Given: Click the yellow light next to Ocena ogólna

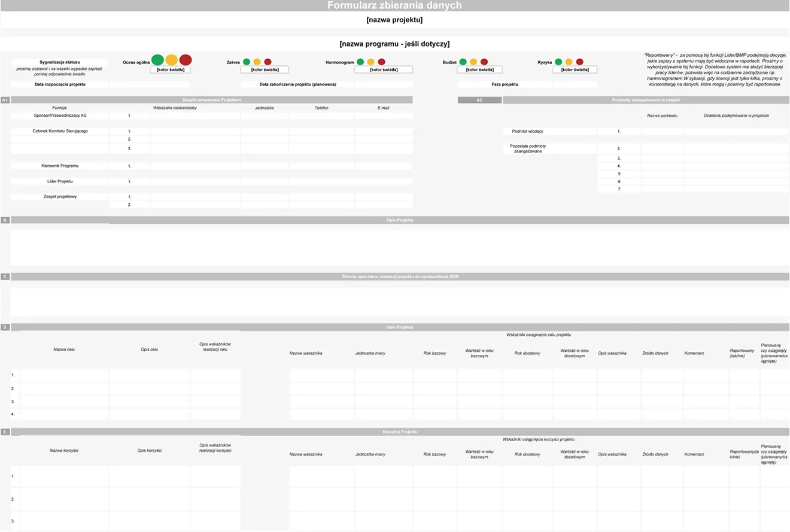Looking at the screenshot, I should point(172,60).
